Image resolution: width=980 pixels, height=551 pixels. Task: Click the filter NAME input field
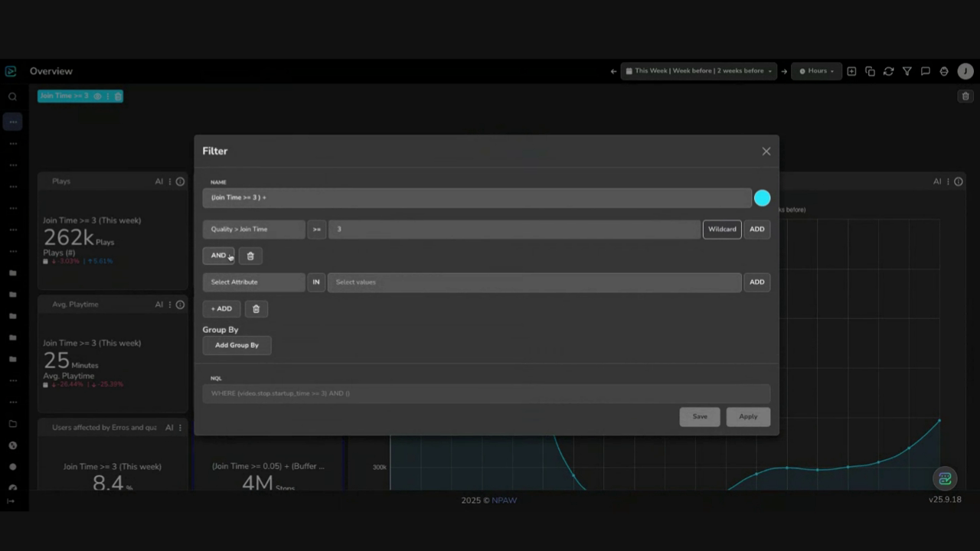click(x=477, y=197)
